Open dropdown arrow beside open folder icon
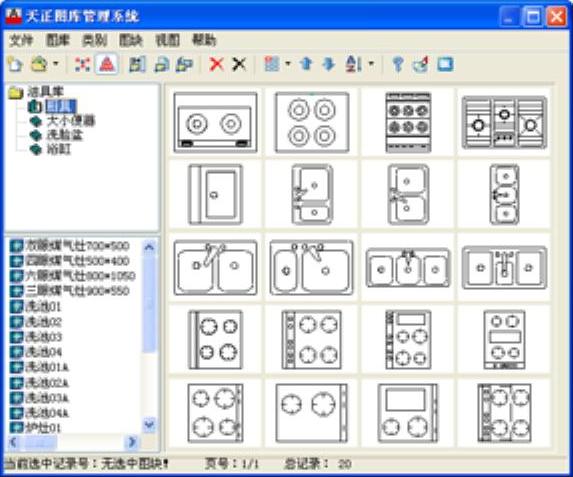This screenshot has width=573, height=477. click(56, 64)
